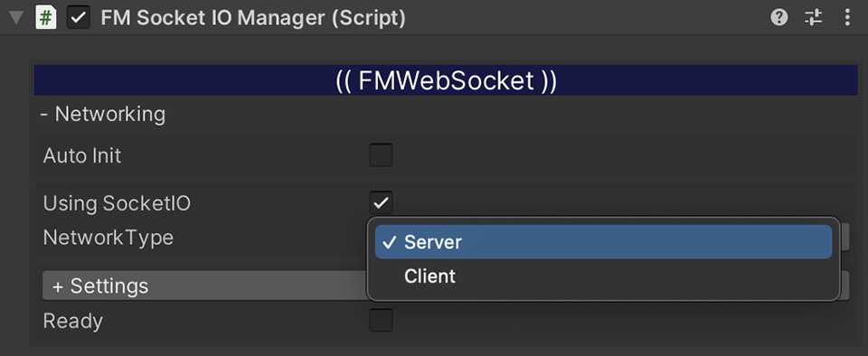
Task: Collapse the FM Socket IO Manager component foldout
Action: click(16, 18)
